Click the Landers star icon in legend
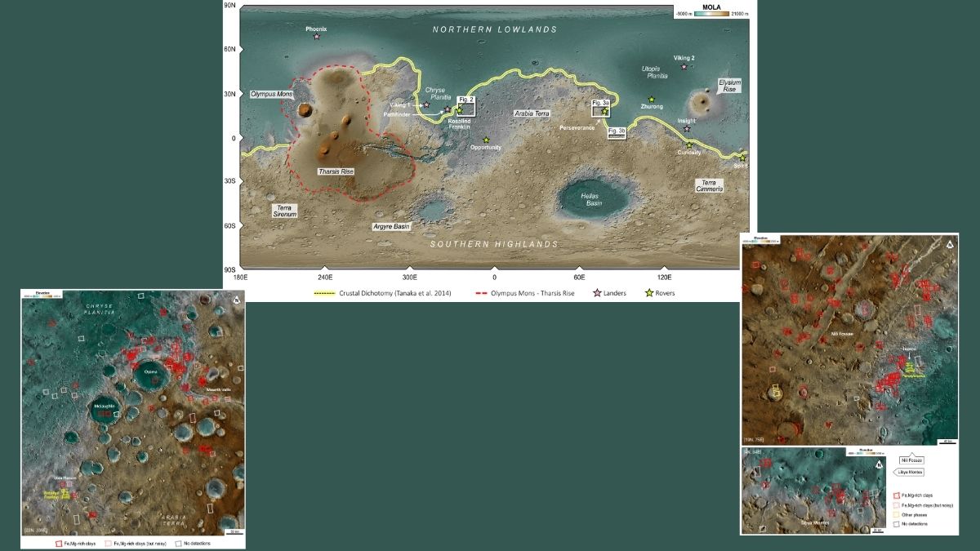The height and width of the screenshot is (551, 980). [x=596, y=293]
